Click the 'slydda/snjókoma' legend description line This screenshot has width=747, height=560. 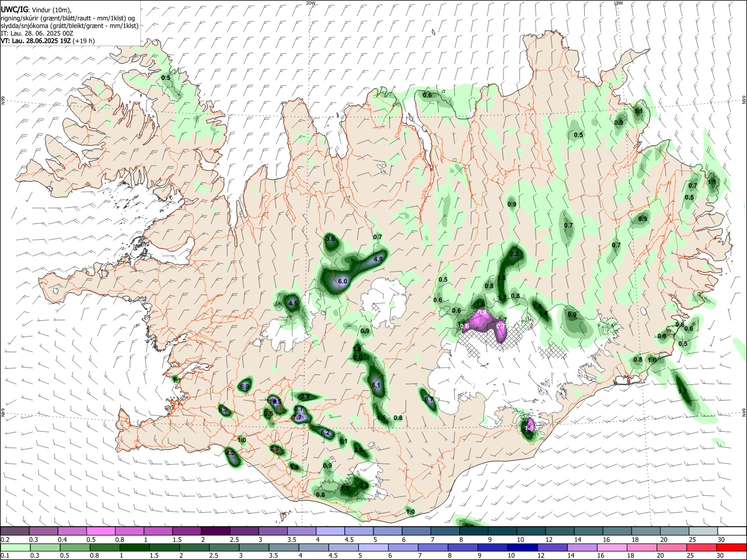coord(69,26)
